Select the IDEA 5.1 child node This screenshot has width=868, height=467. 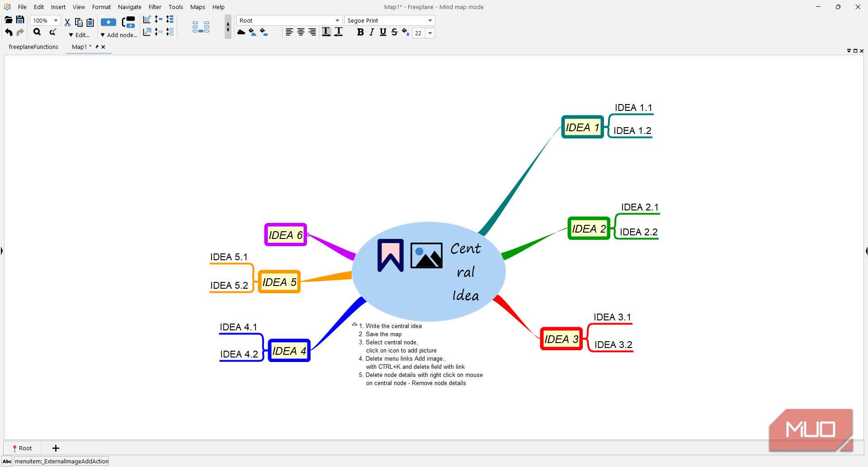tap(229, 257)
